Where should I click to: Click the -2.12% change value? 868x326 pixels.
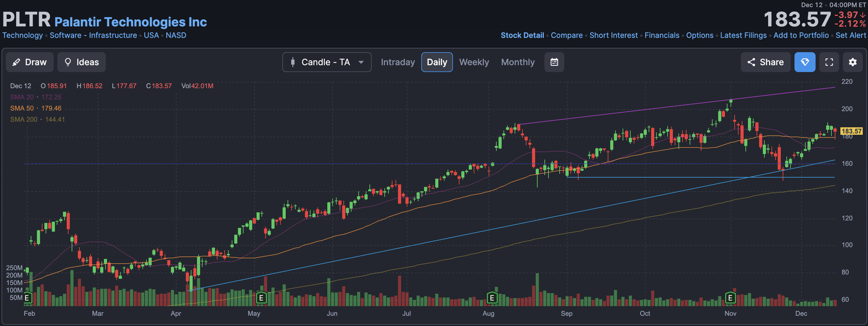tap(850, 24)
